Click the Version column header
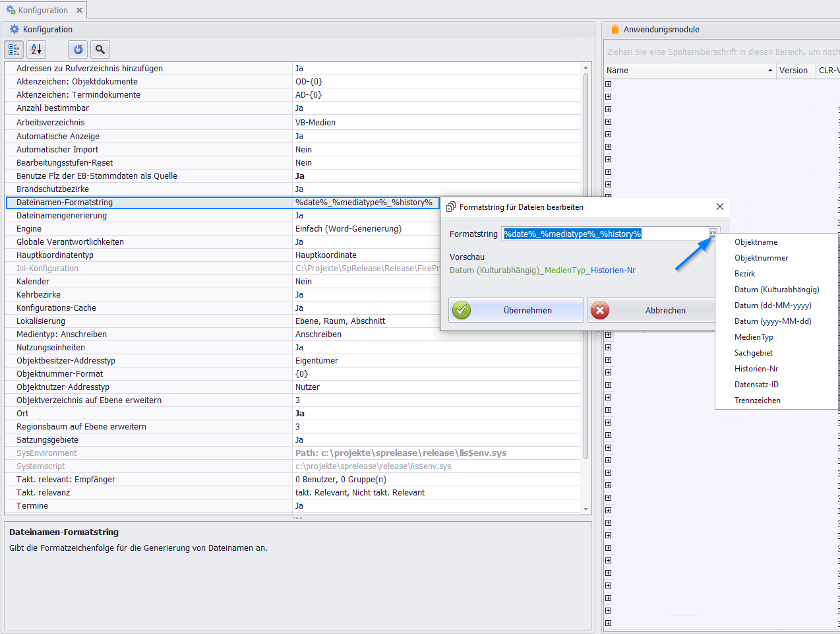The height and width of the screenshot is (634, 840). [795, 71]
